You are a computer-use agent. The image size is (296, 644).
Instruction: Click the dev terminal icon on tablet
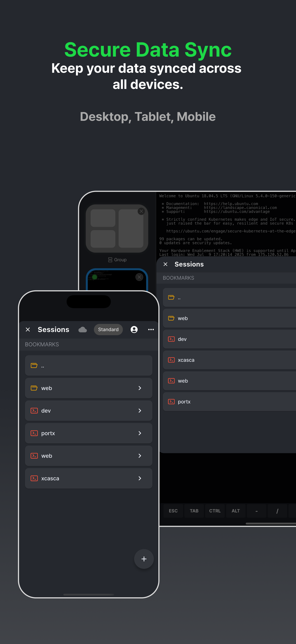(x=171, y=339)
